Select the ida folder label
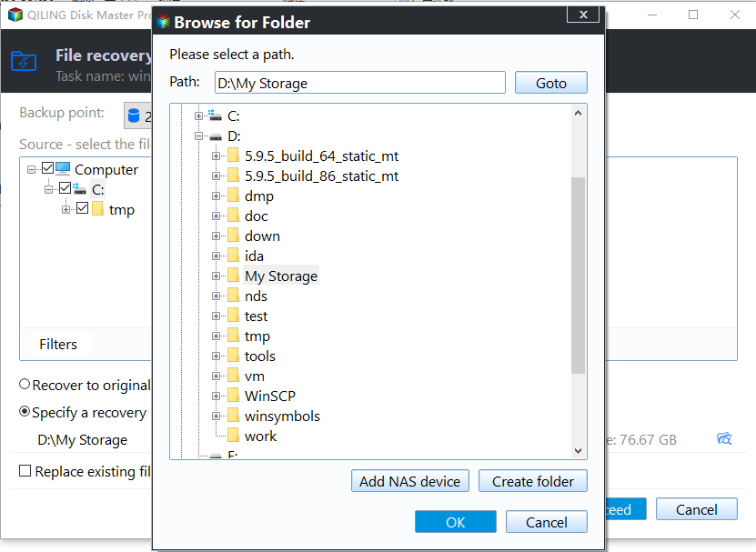Image resolution: width=756 pixels, height=552 pixels. (x=254, y=256)
